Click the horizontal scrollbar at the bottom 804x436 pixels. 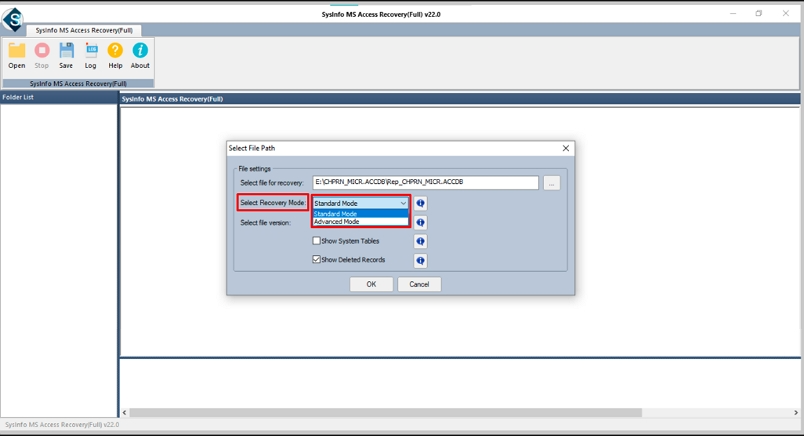(x=385, y=412)
